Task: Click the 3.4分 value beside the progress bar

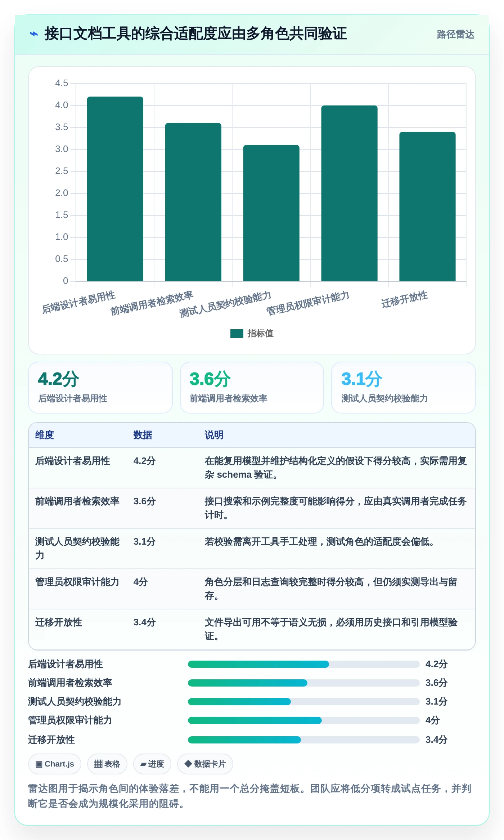Action: click(436, 740)
